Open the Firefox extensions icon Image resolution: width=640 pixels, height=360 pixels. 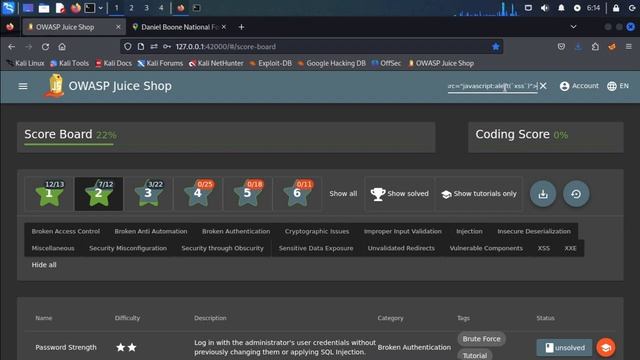595,47
